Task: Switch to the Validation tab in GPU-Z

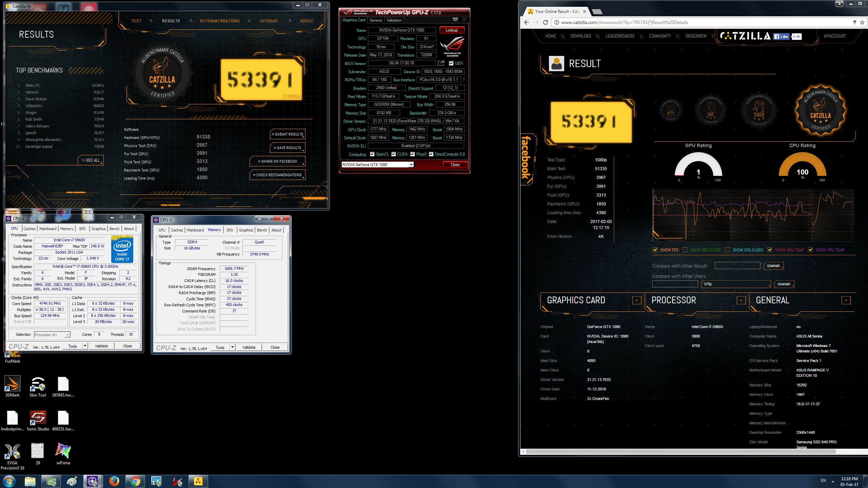Action: point(394,20)
